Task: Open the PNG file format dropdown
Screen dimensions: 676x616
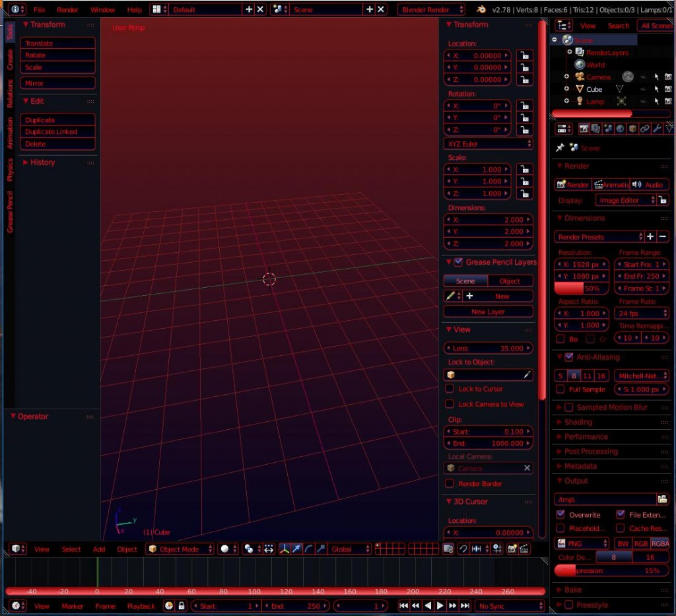Action: (x=581, y=543)
